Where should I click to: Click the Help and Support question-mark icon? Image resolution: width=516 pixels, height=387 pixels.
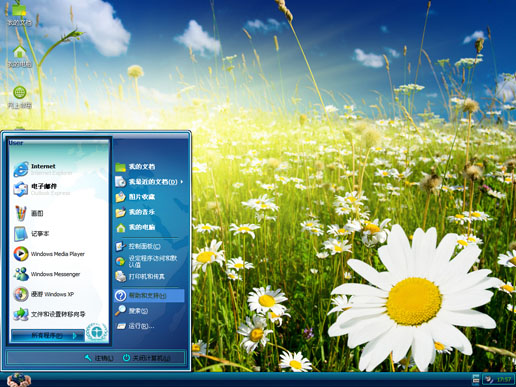pyautogui.click(x=120, y=295)
